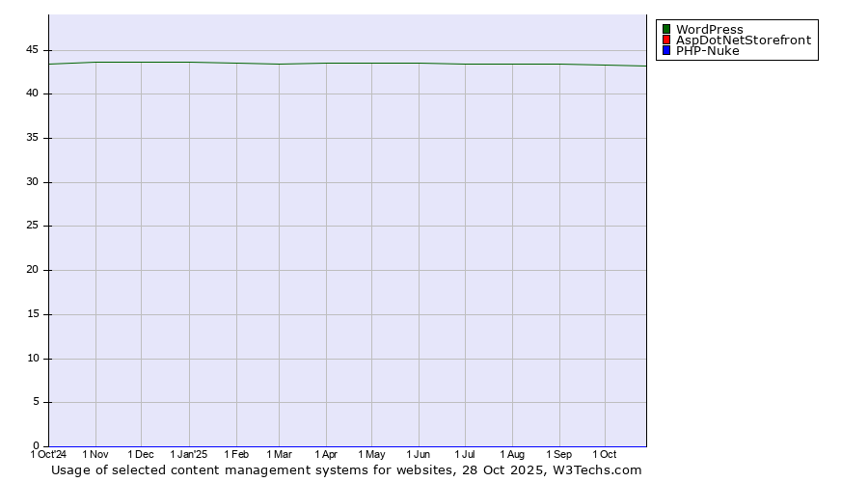This screenshot has width=868, height=482.
Task: Select the AspDotNetStorefront legend label
Action: [743, 40]
